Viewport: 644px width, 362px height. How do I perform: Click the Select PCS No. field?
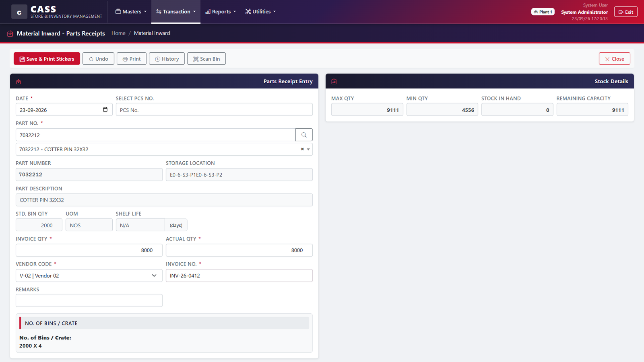pos(214,109)
